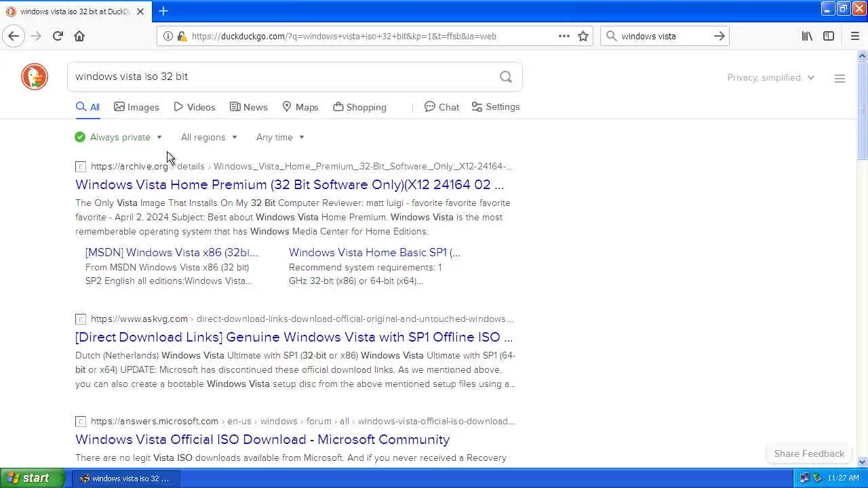
Task: Open the [MSDN] Windows Vista x86 sublink
Action: click(172, 252)
